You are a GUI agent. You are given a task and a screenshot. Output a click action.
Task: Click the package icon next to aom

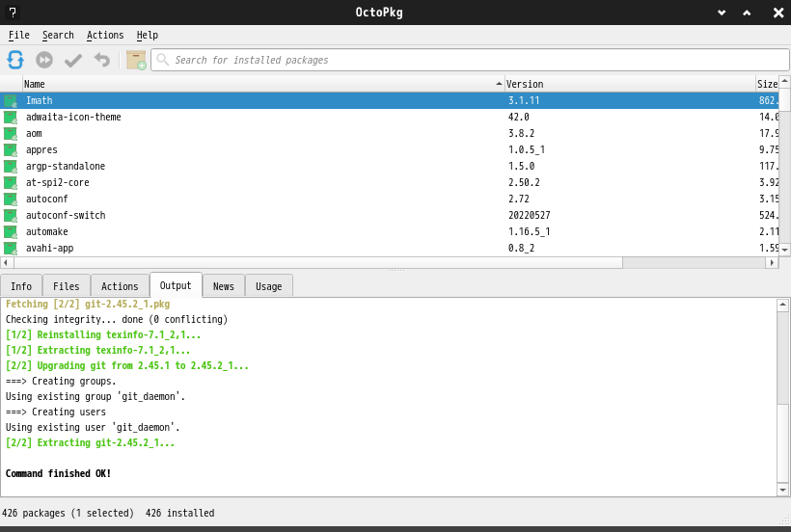[x=11, y=134]
